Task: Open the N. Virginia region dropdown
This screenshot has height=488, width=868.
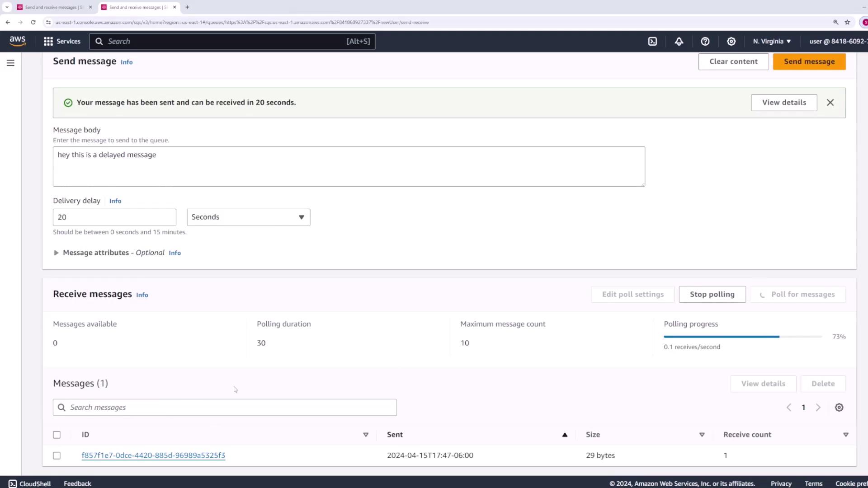Action: coord(772,41)
